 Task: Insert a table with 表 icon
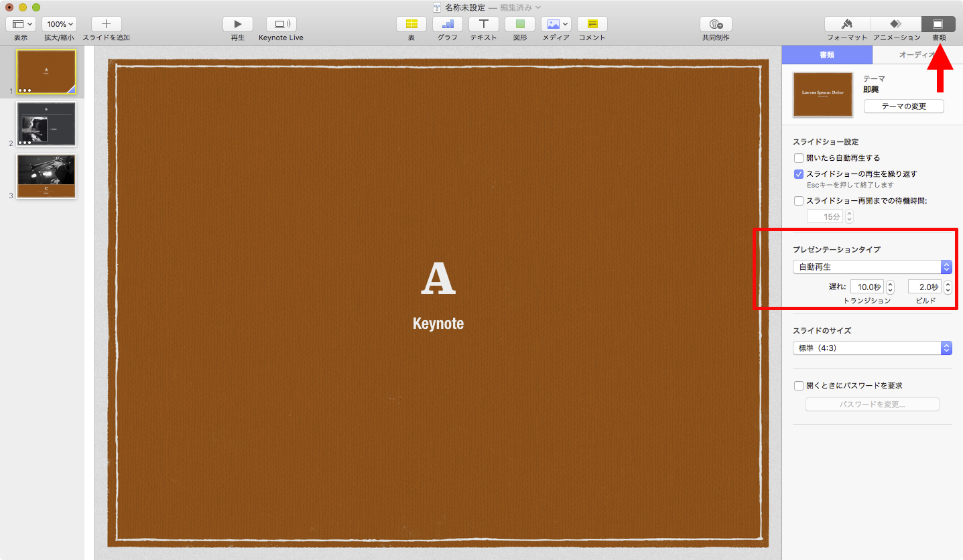[x=411, y=24]
